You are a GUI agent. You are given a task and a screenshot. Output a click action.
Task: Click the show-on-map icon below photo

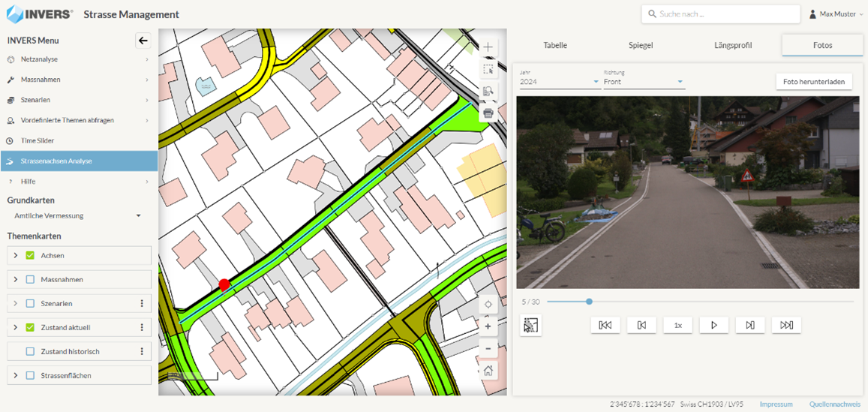[530, 325]
